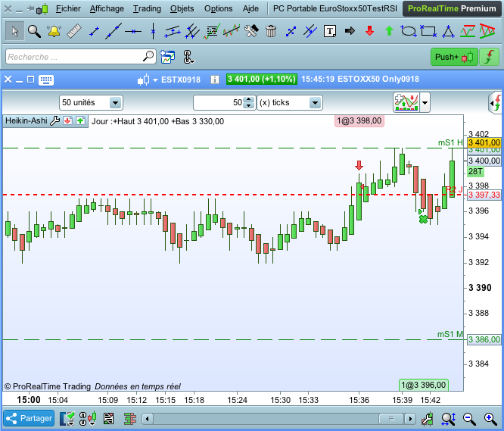This screenshot has width=504, height=431.
Task: Click the horizontal scrollbar thumb
Action: 391,419
